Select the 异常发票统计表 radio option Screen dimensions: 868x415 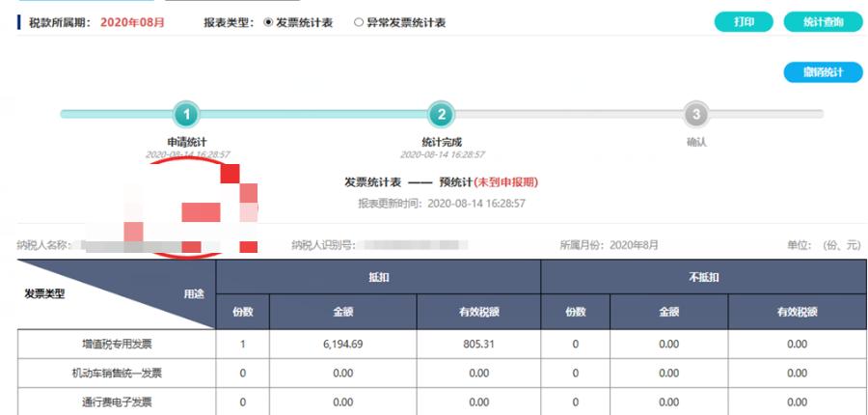pos(359,23)
